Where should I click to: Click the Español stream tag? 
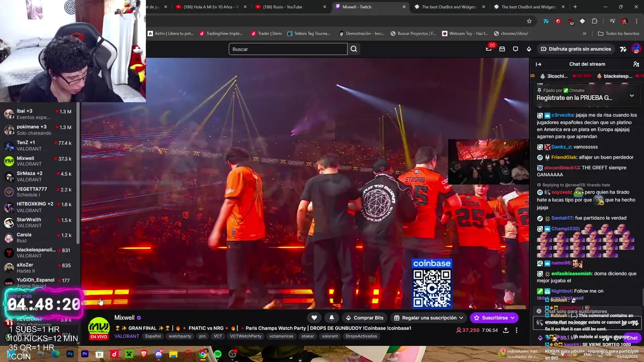coord(153,336)
